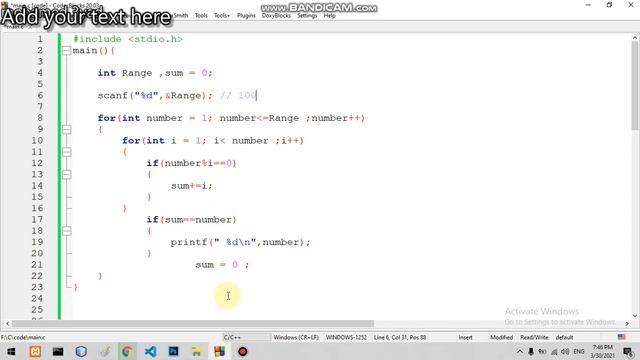Image resolution: width=640 pixels, height=360 pixels.
Task: Click the 'sum+=i;' statement
Action: click(x=191, y=186)
